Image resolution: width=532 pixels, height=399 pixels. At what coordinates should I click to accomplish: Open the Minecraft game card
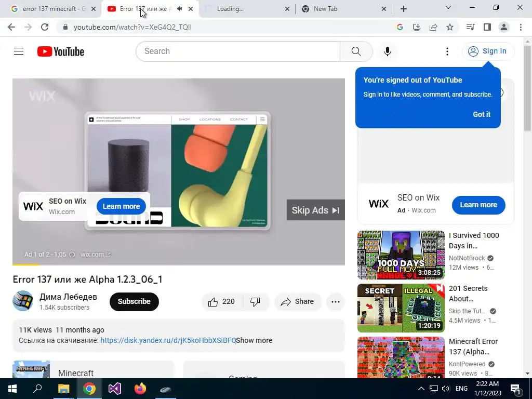point(94,369)
